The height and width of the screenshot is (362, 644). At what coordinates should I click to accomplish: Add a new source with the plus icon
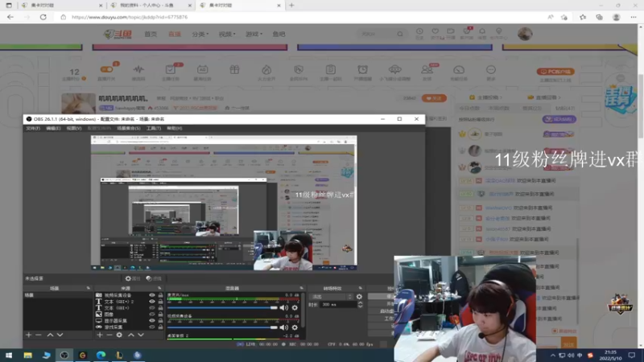(x=99, y=335)
